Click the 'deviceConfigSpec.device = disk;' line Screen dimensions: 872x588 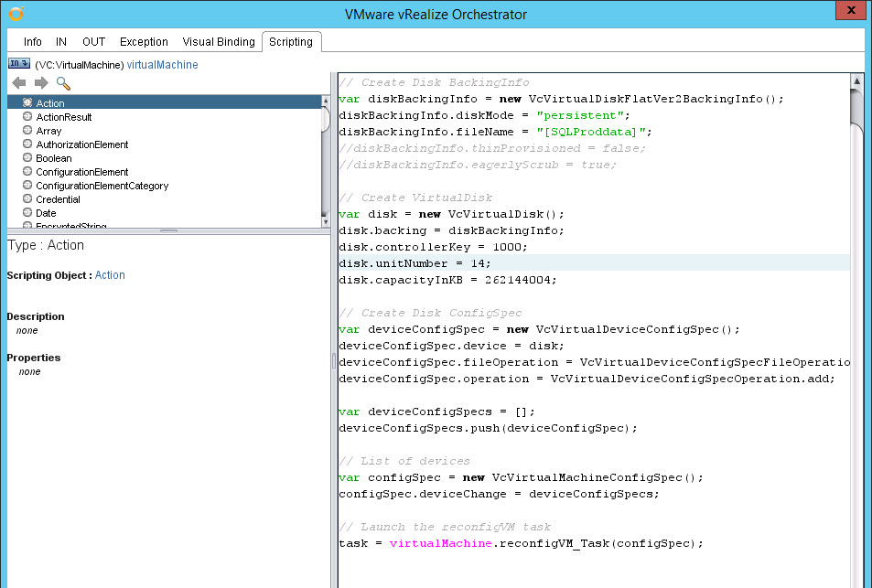pos(452,346)
